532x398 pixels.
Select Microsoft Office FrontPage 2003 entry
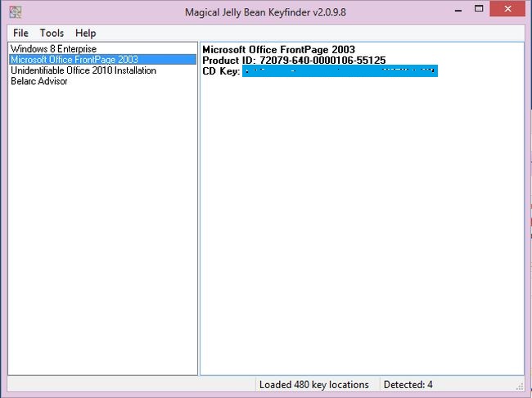click(x=102, y=60)
